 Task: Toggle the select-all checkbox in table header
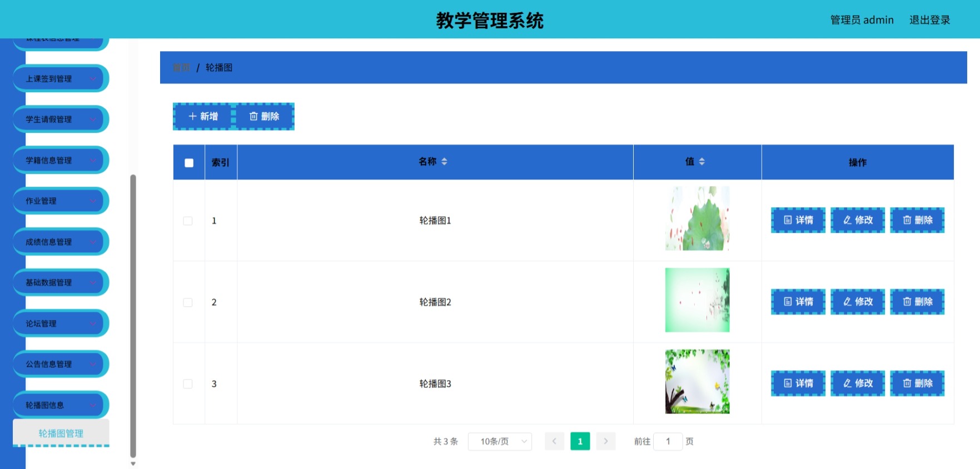(x=189, y=163)
